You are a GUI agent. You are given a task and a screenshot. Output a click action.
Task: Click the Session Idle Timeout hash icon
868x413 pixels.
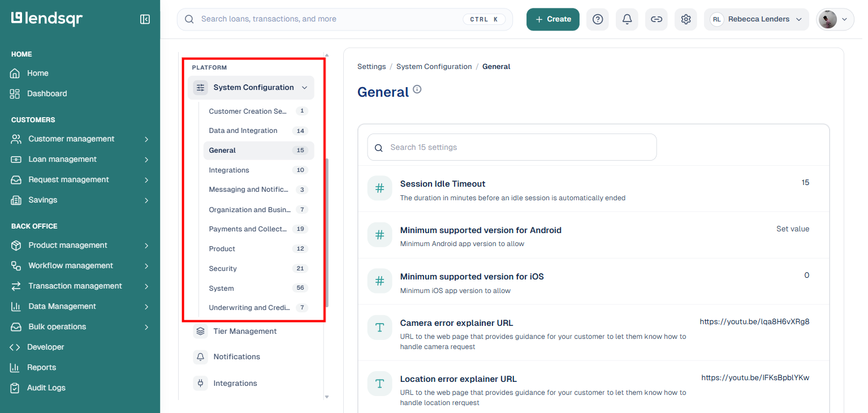point(379,188)
